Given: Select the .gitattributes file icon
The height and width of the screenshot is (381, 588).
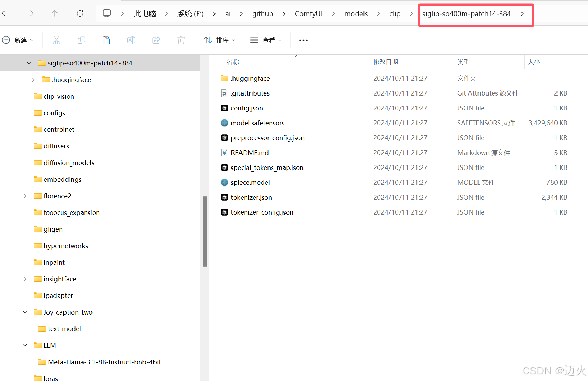Looking at the screenshot, I should pyautogui.click(x=225, y=93).
